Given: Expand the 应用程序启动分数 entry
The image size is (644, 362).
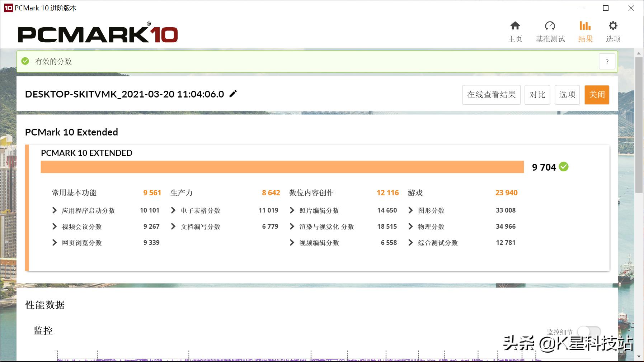Looking at the screenshot, I should pyautogui.click(x=55, y=210).
